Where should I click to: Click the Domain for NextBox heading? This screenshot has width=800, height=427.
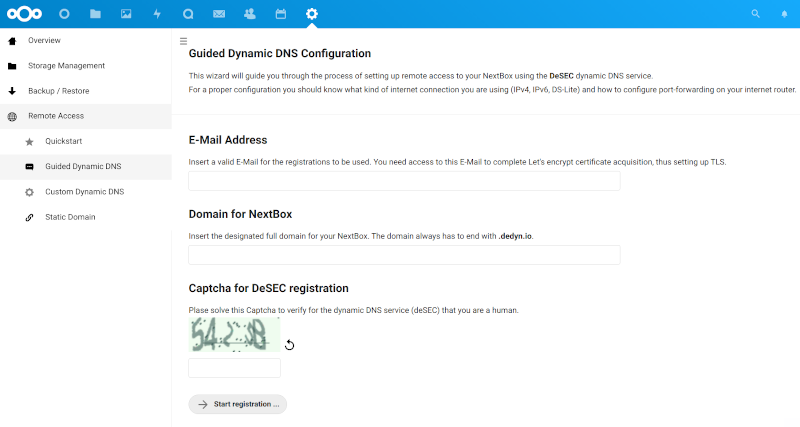coord(240,214)
